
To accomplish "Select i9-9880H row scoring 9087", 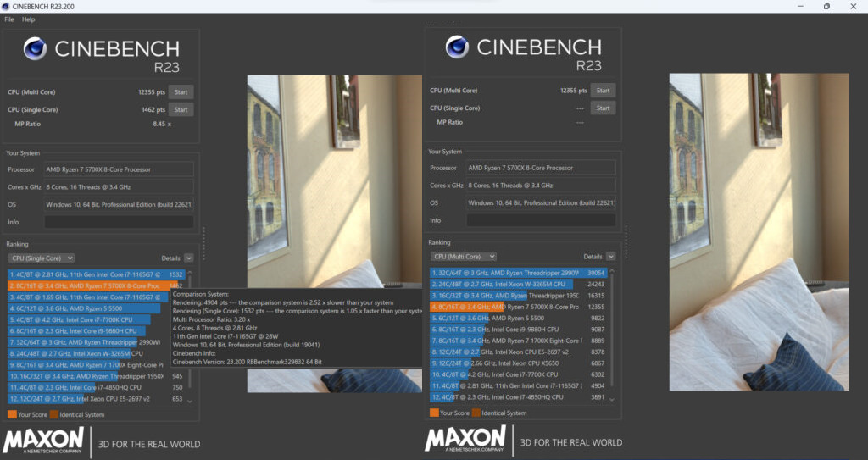I will coord(518,330).
